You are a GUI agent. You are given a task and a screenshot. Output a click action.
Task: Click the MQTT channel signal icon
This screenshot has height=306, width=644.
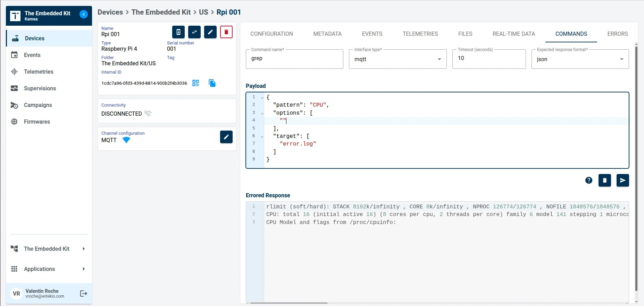click(x=126, y=140)
